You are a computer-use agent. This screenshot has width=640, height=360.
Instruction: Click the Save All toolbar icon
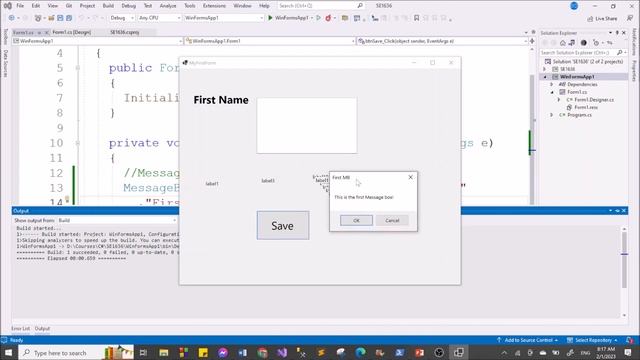click(69, 18)
